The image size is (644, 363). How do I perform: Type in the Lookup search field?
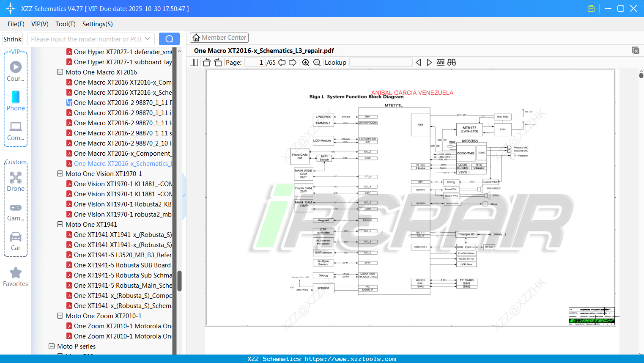click(x=380, y=62)
